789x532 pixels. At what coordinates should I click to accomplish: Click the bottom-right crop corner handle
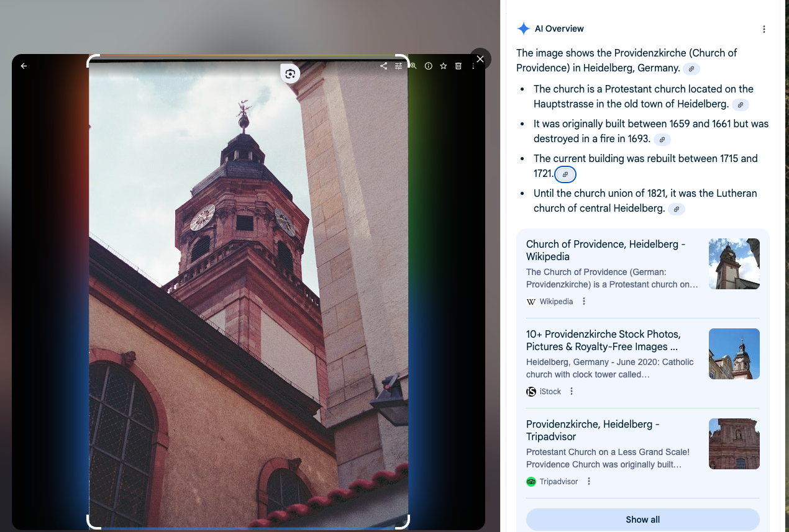pos(404,523)
